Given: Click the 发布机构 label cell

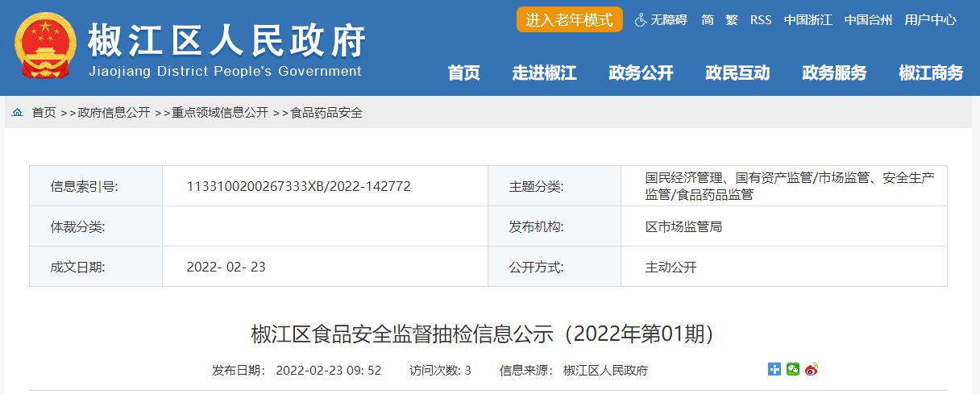Looking at the screenshot, I should (554, 226).
